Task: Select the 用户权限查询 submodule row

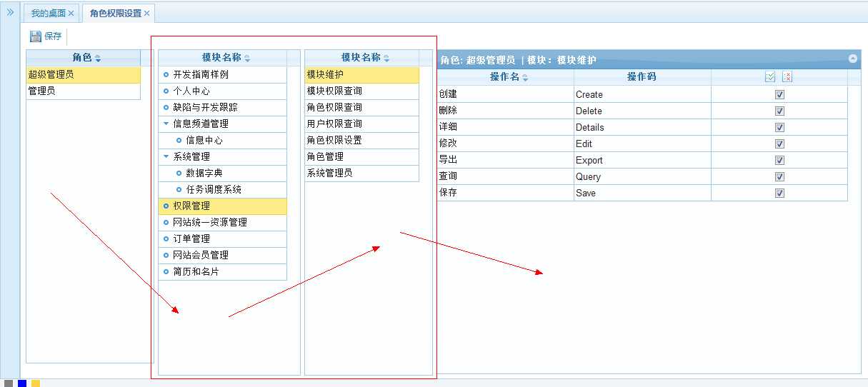Action: (361, 124)
